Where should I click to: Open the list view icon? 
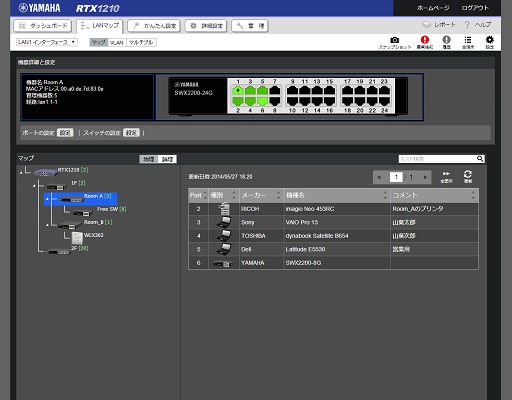coord(468,40)
